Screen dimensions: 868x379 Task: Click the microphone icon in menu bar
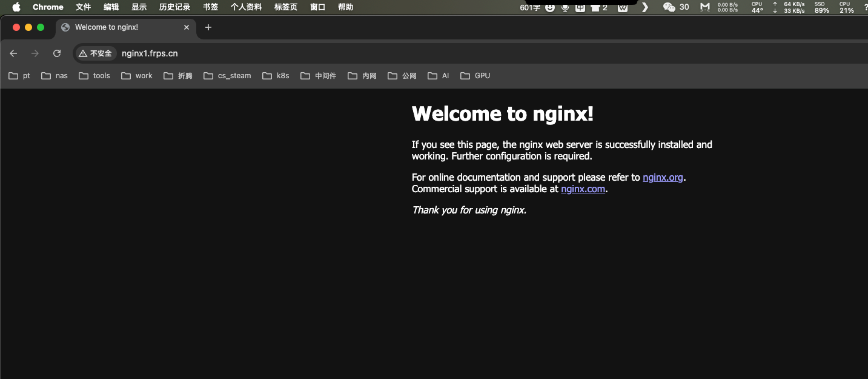tap(565, 7)
